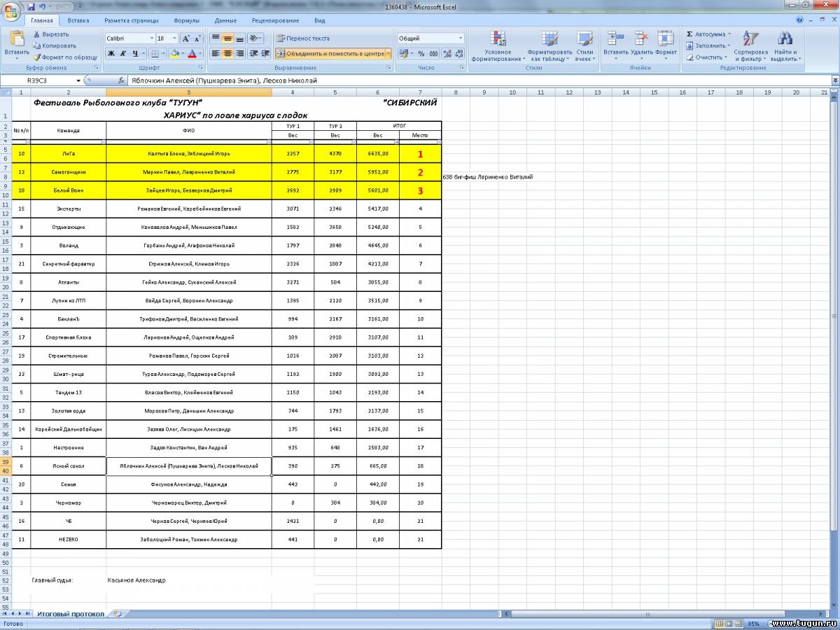Screen dimensions: 840x630
Task: Apply thousands separator 000 format
Action: pos(433,53)
